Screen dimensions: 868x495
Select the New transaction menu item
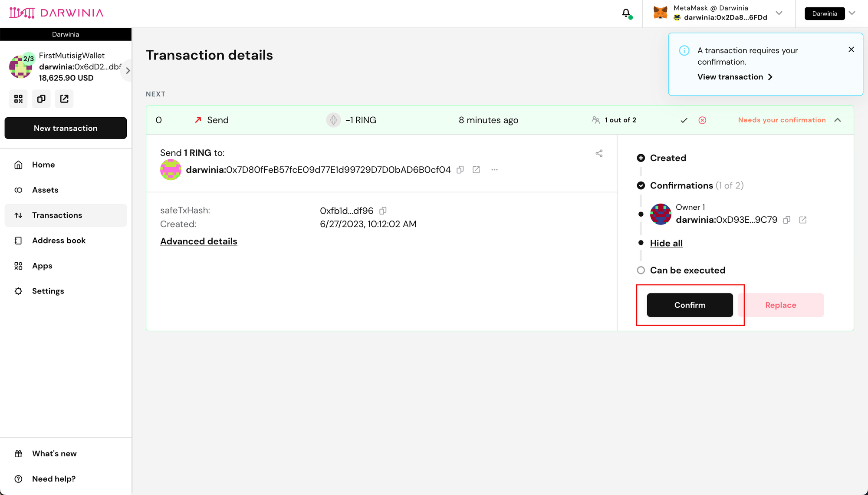click(x=65, y=128)
